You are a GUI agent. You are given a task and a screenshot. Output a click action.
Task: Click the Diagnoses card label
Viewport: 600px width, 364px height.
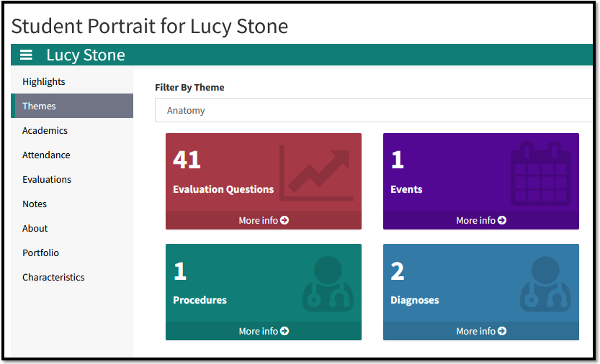(415, 300)
